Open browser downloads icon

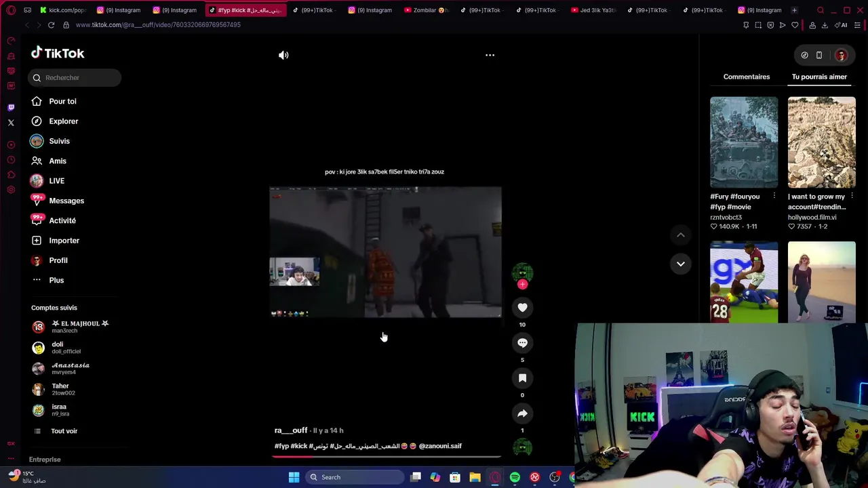click(825, 25)
